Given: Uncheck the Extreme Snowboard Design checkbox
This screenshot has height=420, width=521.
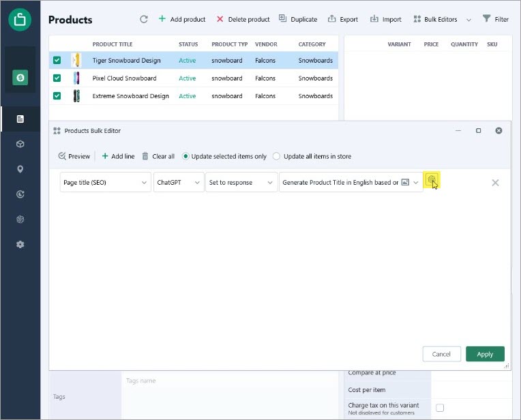Looking at the screenshot, I should coord(57,95).
